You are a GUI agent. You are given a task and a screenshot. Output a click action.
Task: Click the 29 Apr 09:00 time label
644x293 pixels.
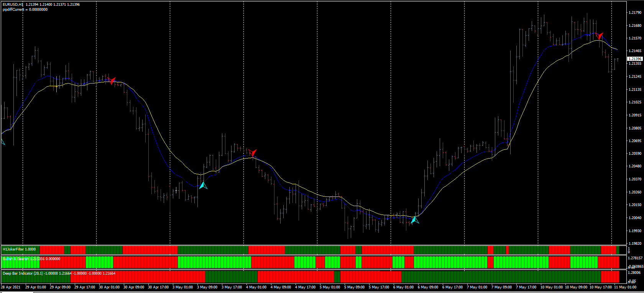[60, 287]
